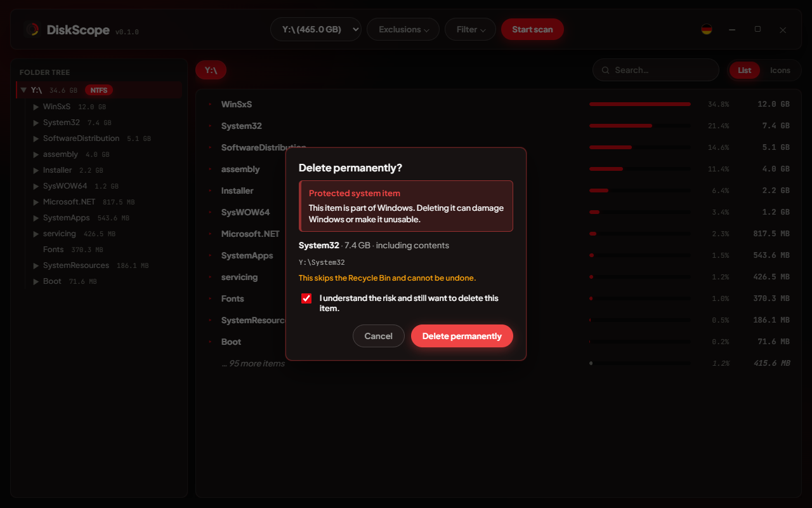Maximize the DiskScope window

757,29
